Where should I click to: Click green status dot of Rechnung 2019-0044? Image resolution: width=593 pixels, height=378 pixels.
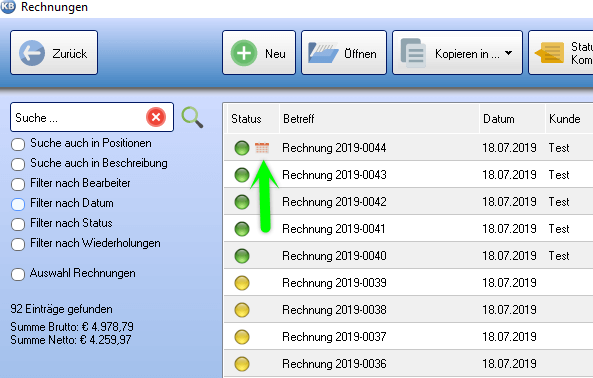click(242, 148)
